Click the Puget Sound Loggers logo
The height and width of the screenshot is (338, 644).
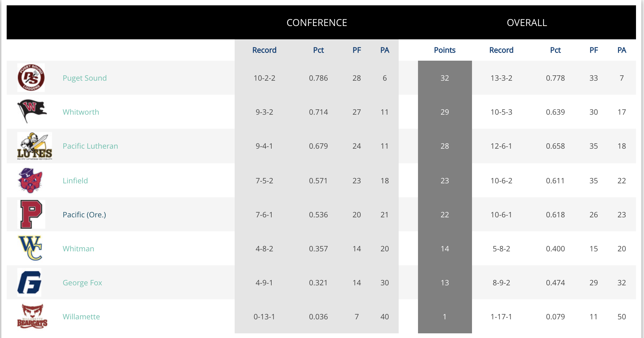coord(31,78)
